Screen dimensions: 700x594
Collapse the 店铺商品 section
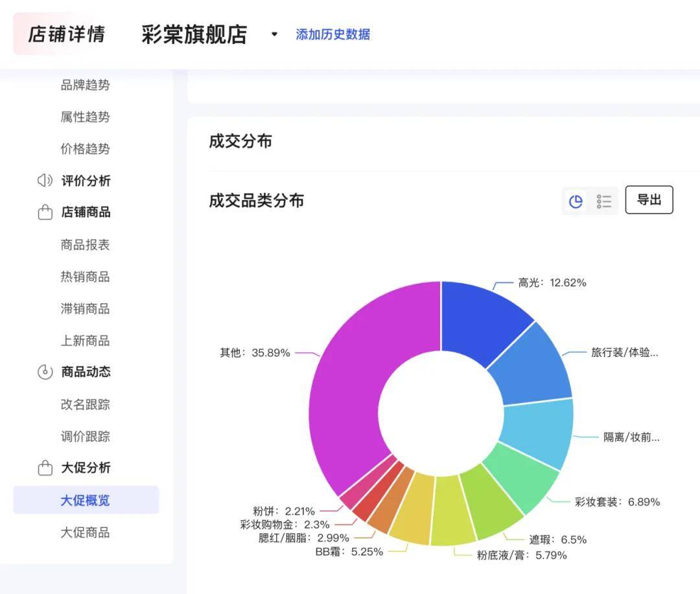86,212
